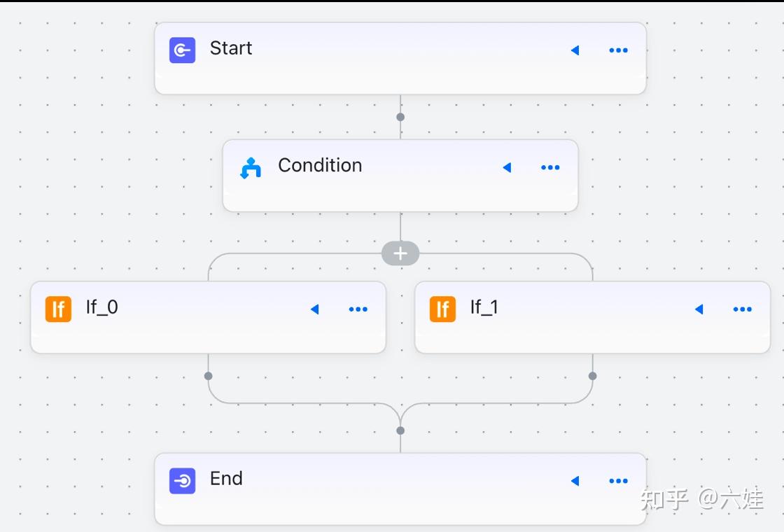Expand the End node details arrow
This screenshot has height=532, width=784.
click(x=575, y=481)
